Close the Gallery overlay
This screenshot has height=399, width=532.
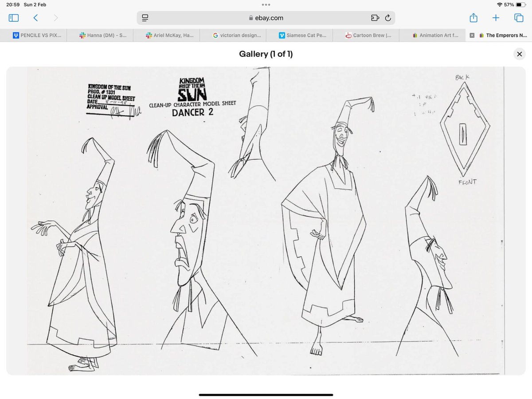519,54
